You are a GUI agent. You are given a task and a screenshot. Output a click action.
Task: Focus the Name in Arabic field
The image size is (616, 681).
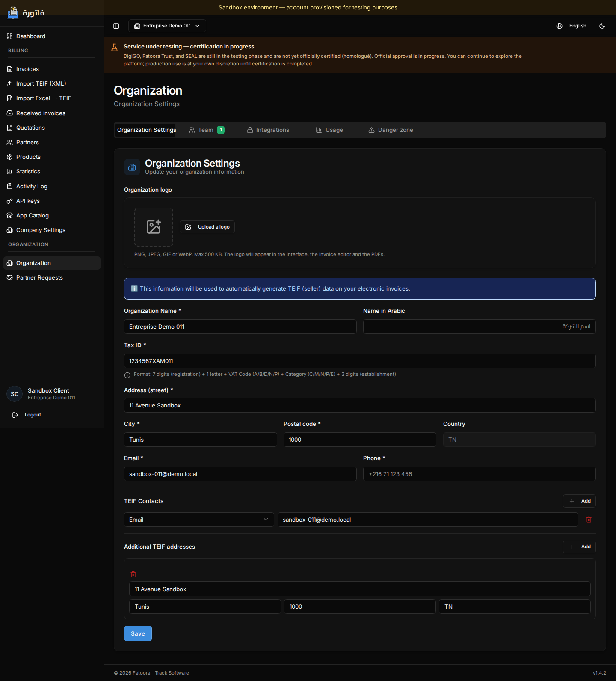[479, 327]
